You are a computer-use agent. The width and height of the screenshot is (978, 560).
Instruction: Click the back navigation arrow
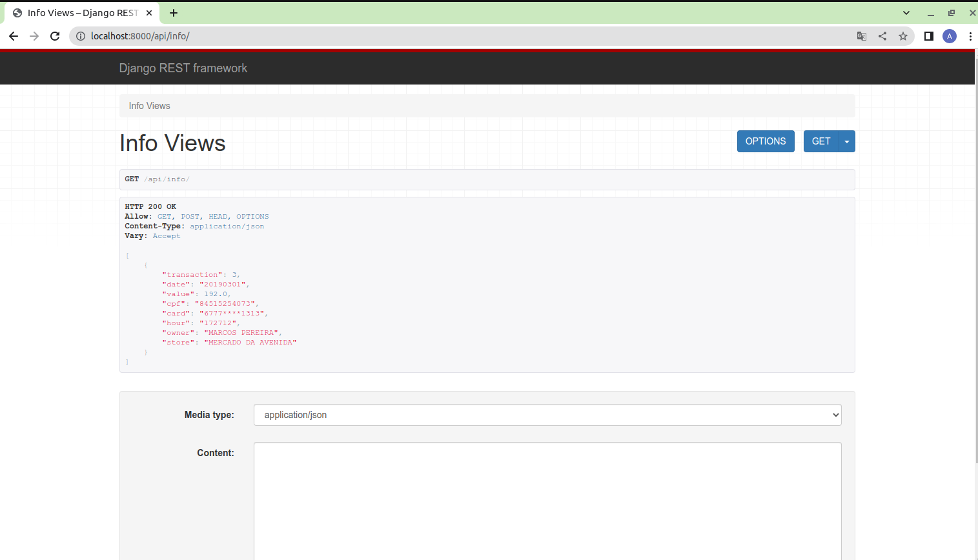click(x=13, y=36)
